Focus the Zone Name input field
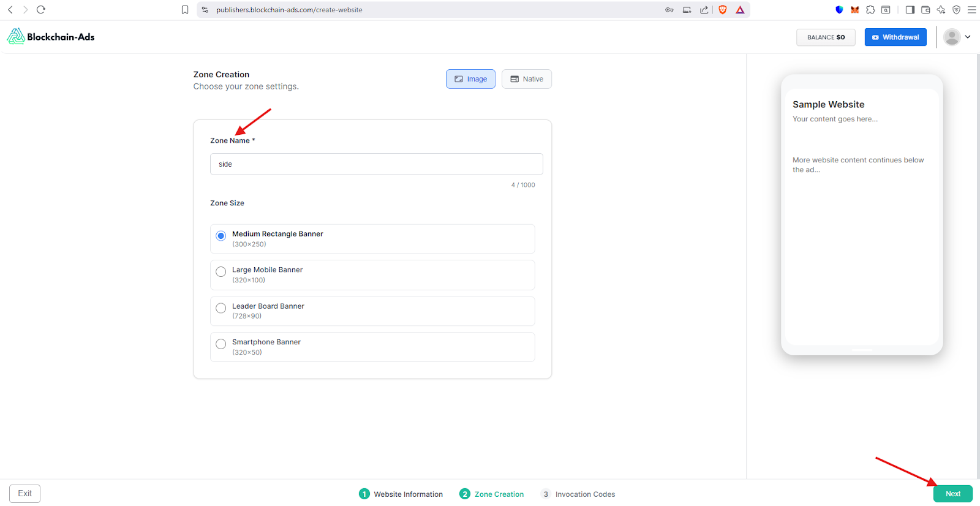 [377, 164]
